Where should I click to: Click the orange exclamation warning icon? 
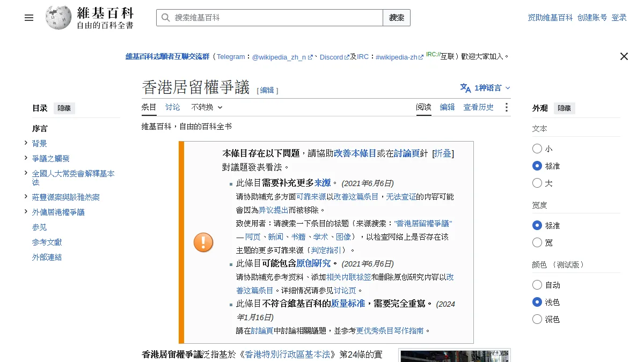click(203, 242)
